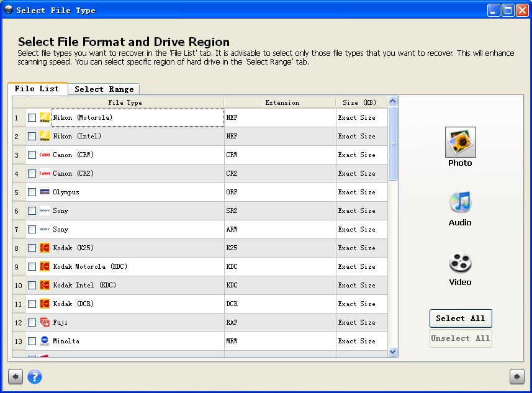Select the Video category icon

click(460, 263)
